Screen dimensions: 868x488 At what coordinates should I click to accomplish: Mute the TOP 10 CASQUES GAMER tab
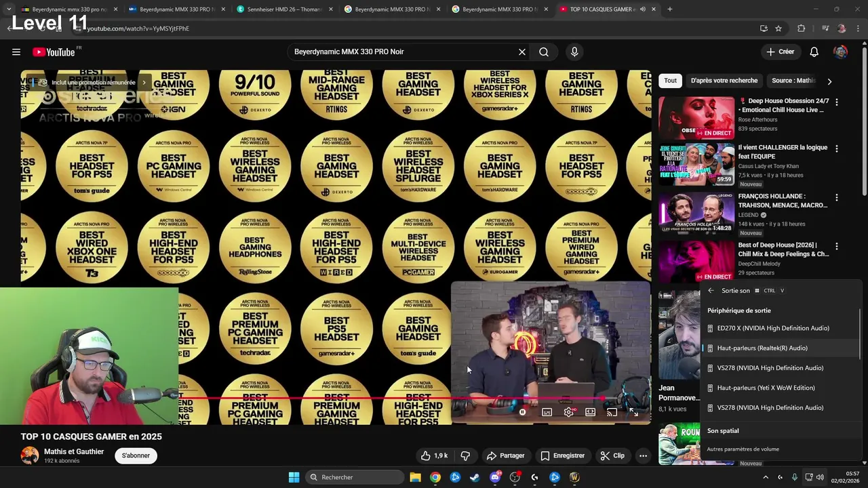pos(642,9)
